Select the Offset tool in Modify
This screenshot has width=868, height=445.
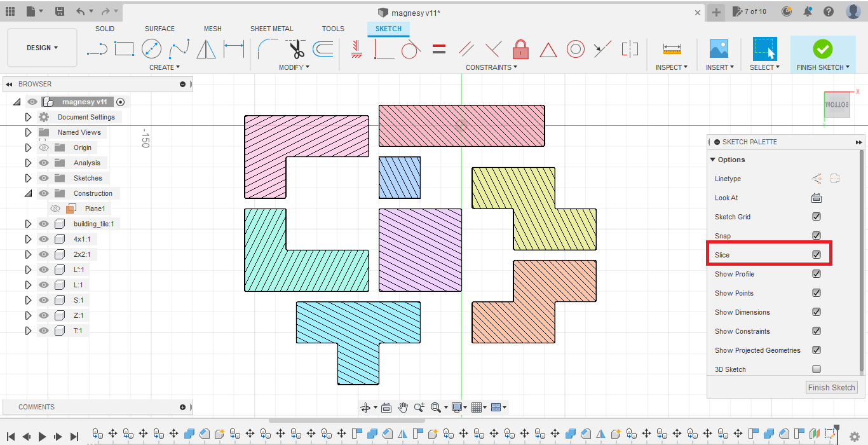(x=323, y=48)
